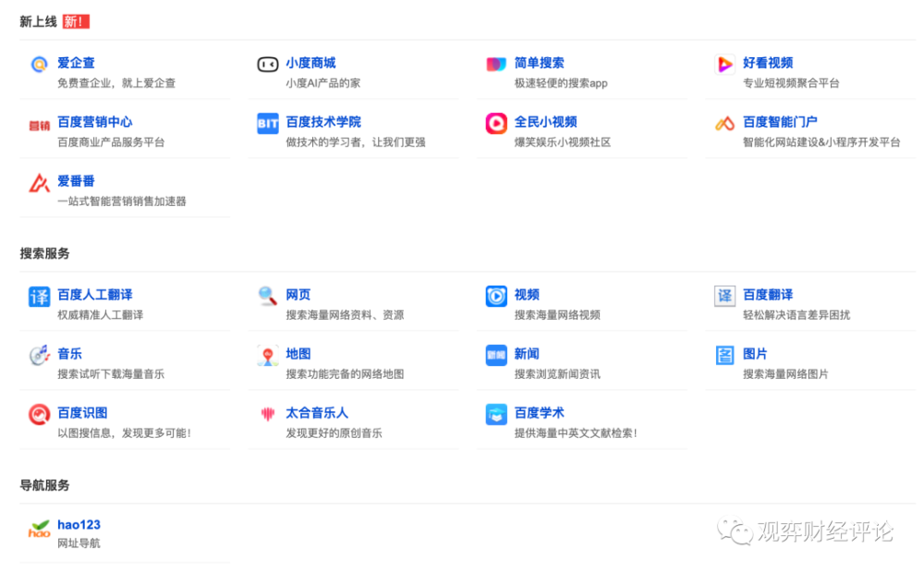
Task: Click the 音乐 search link
Action: (x=69, y=354)
